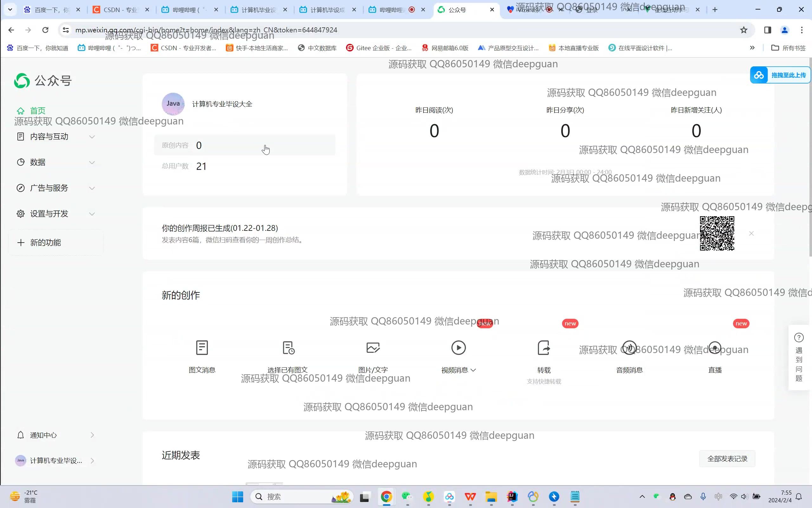812x508 pixels.
Task: Click the 拖拽至此上传 upload button
Action: point(781,75)
